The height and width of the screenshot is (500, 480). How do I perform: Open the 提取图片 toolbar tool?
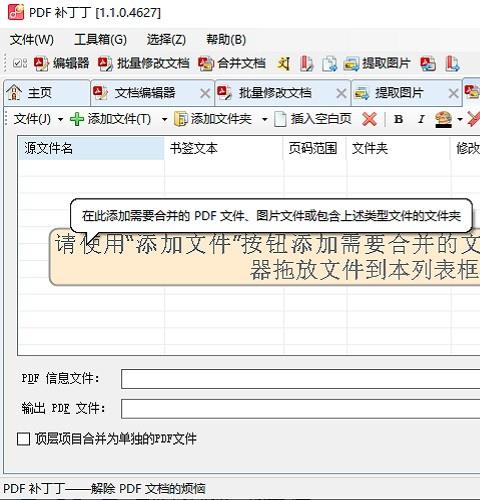[377, 63]
